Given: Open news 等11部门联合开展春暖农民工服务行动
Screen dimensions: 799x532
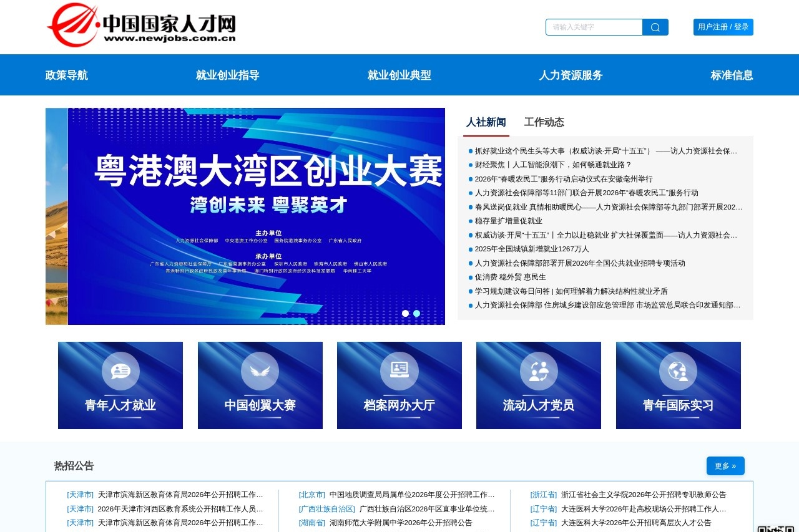Looking at the screenshot, I should pos(587,193).
